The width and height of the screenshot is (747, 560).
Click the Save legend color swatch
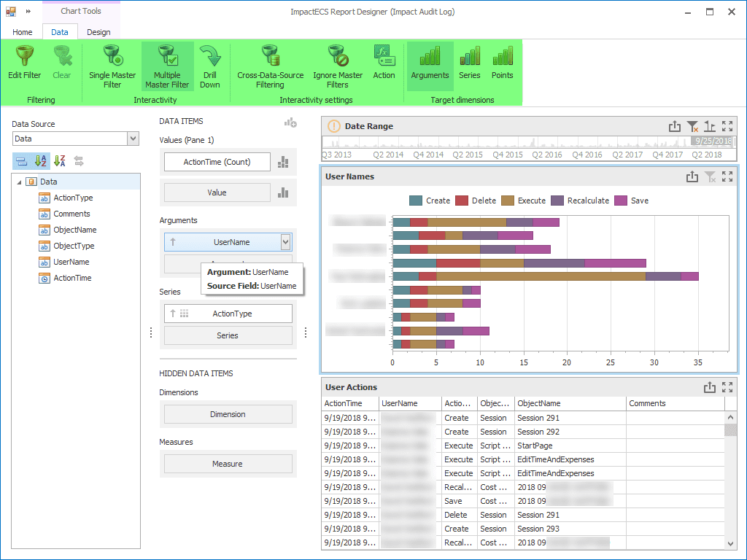pos(621,201)
